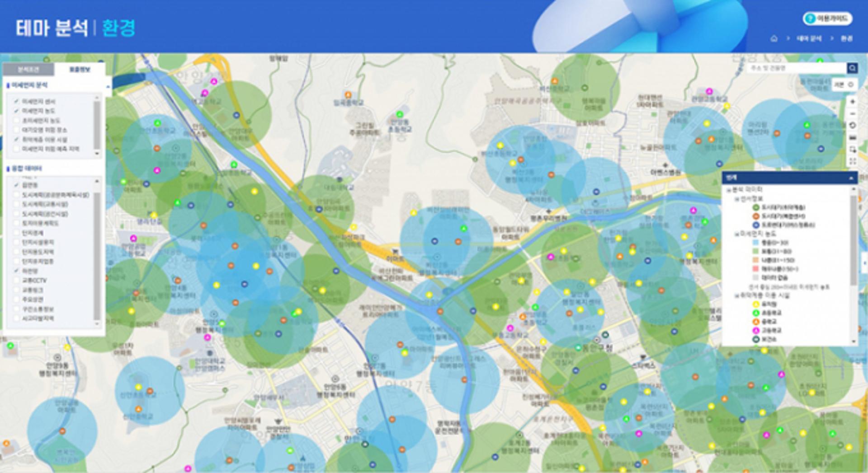Click the 보통 green legend swatch
This screenshot has width=868, height=473.
[x=755, y=252]
